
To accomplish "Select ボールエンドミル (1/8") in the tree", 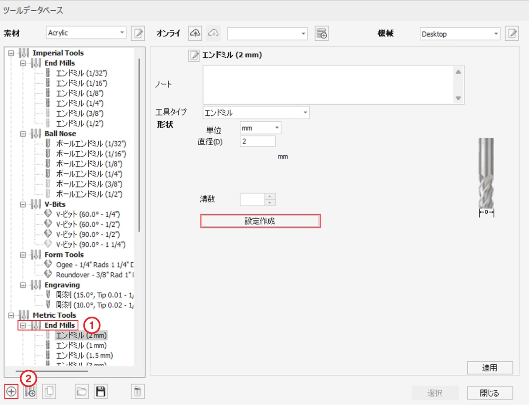I will [x=89, y=164].
